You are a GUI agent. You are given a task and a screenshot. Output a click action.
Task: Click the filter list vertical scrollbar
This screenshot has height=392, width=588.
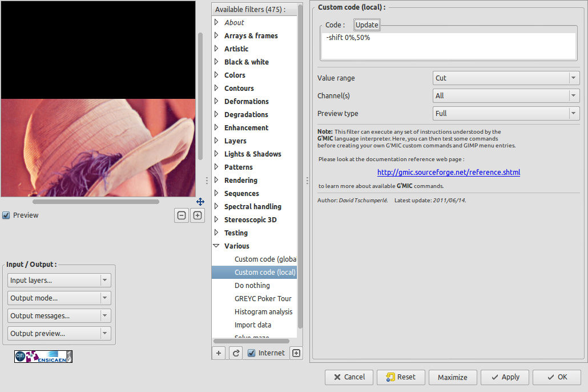coord(300,167)
